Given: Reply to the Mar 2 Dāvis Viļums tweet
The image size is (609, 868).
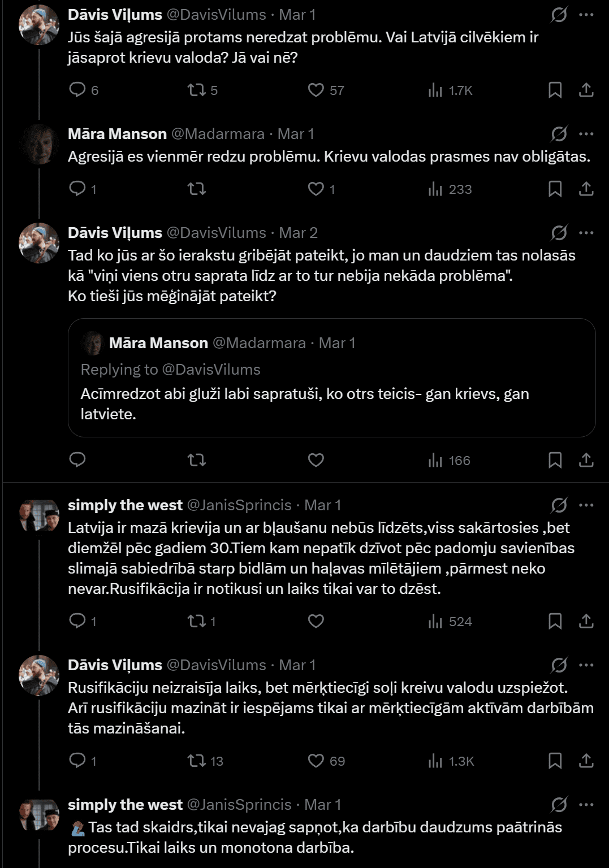Looking at the screenshot, I should 77,461.
